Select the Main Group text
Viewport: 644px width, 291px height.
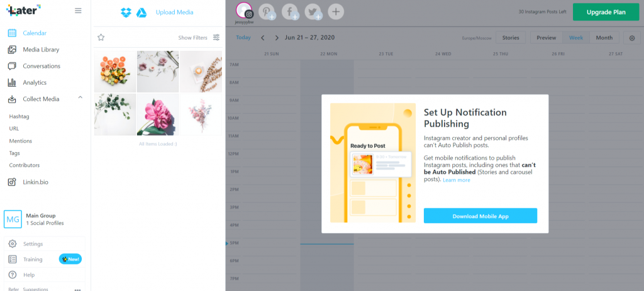point(41,216)
